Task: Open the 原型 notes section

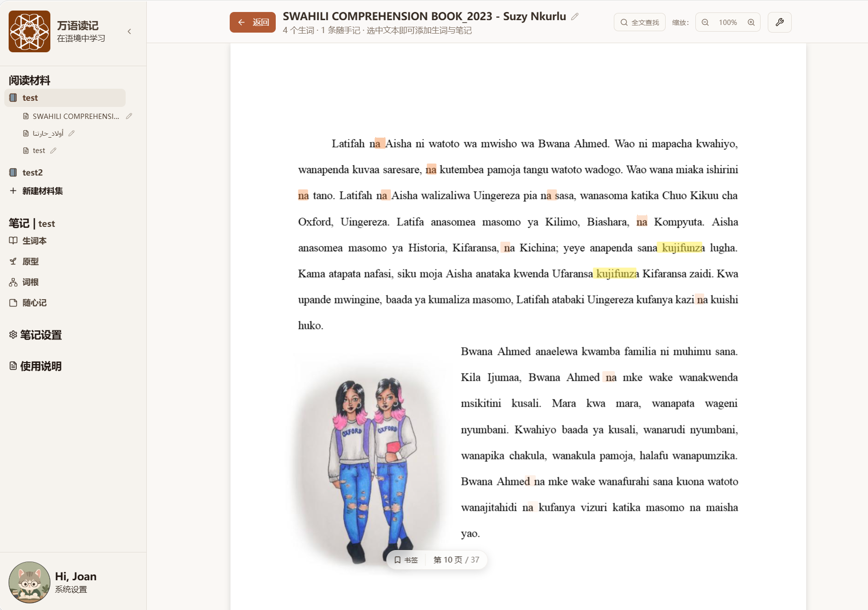Action: [x=24, y=261]
